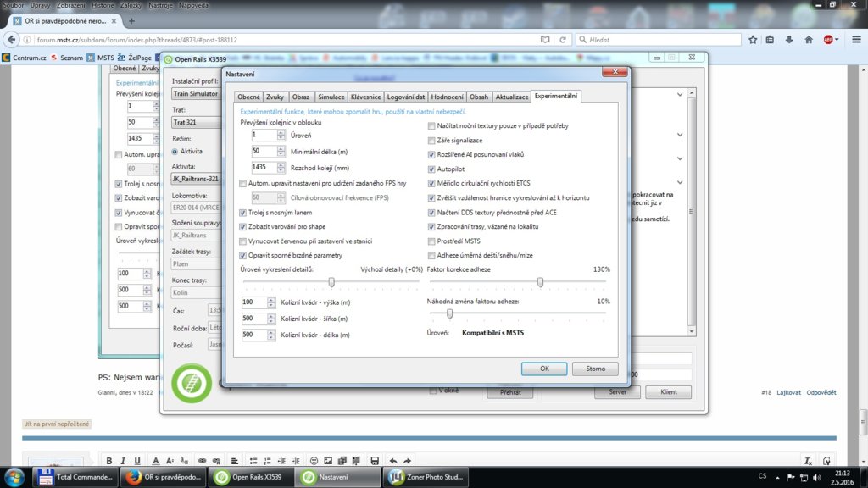The height and width of the screenshot is (488, 868).
Task: Open the Logování dat tab
Action: pyautogui.click(x=406, y=97)
